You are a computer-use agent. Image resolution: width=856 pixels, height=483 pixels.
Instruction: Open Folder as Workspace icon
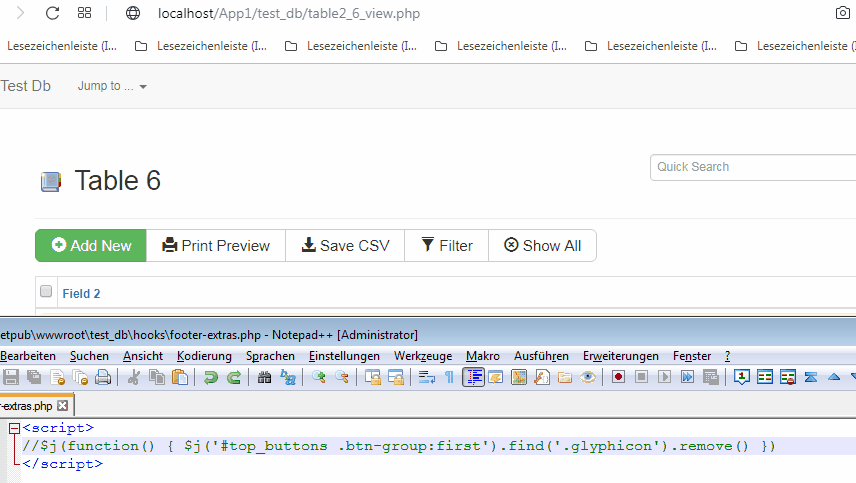[565, 377]
